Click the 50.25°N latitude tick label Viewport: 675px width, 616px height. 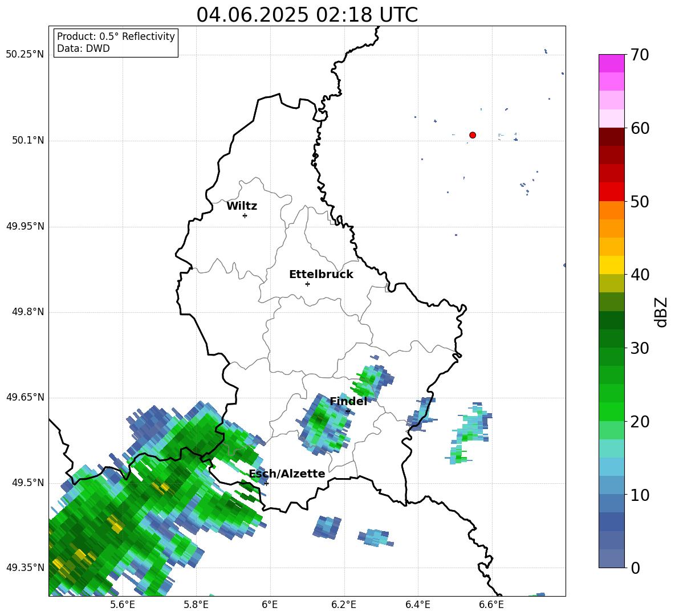(x=25, y=55)
